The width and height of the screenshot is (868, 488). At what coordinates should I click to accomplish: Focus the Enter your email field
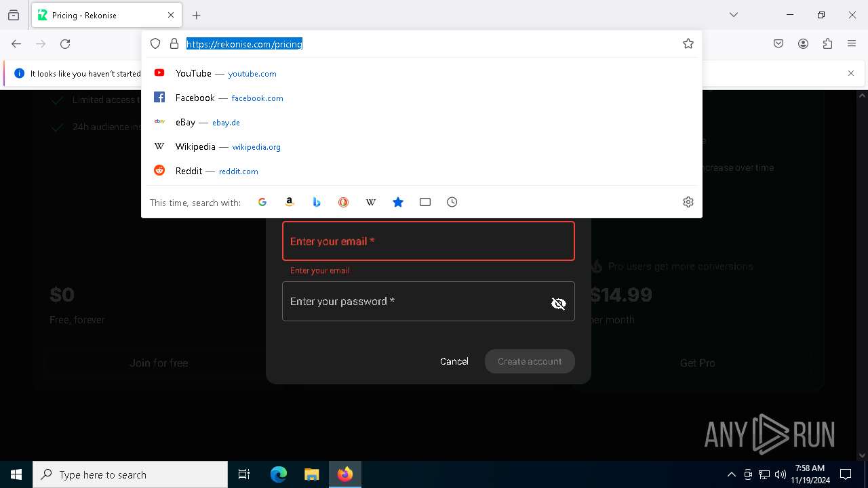click(x=429, y=241)
